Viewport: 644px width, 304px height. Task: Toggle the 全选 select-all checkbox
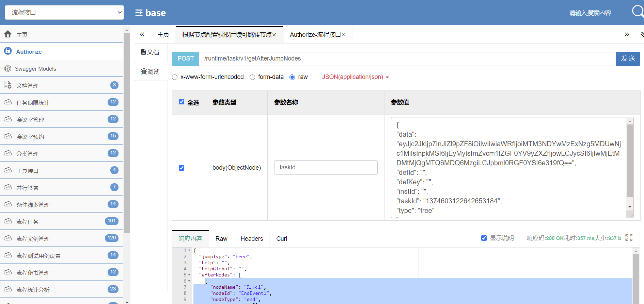pyautogui.click(x=182, y=102)
